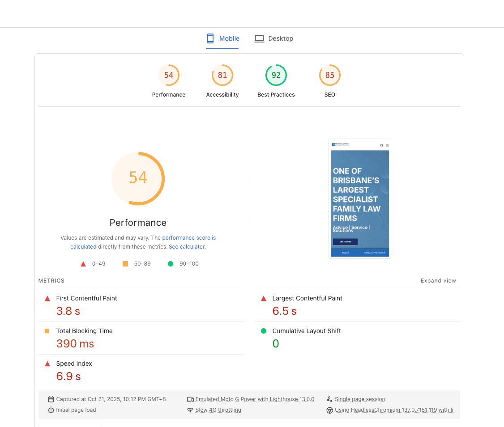Click the Single page session link
The height and width of the screenshot is (427, 504).
(x=360, y=399)
